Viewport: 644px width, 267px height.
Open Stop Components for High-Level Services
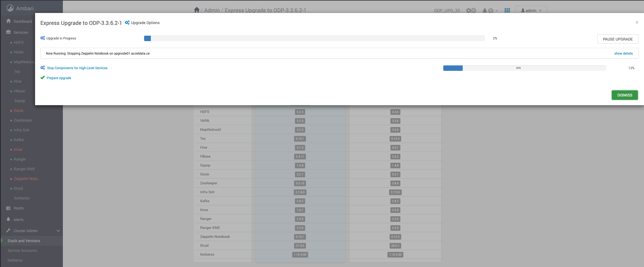pos(77,68)
